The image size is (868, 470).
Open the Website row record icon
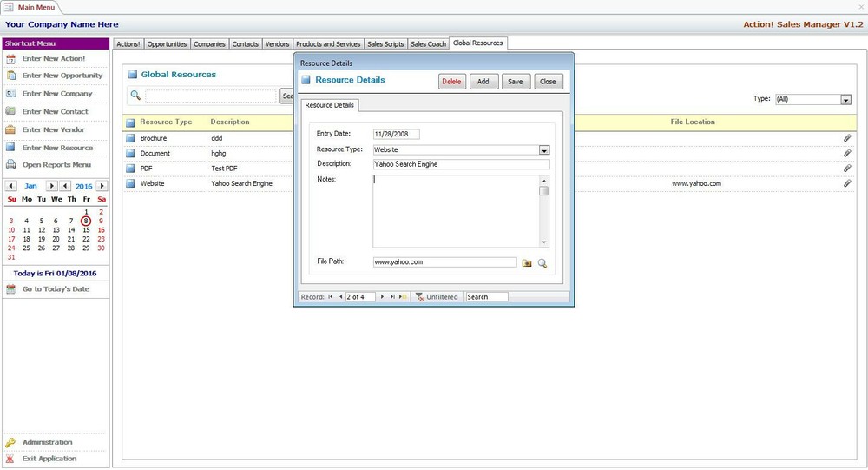coord(130,183)
